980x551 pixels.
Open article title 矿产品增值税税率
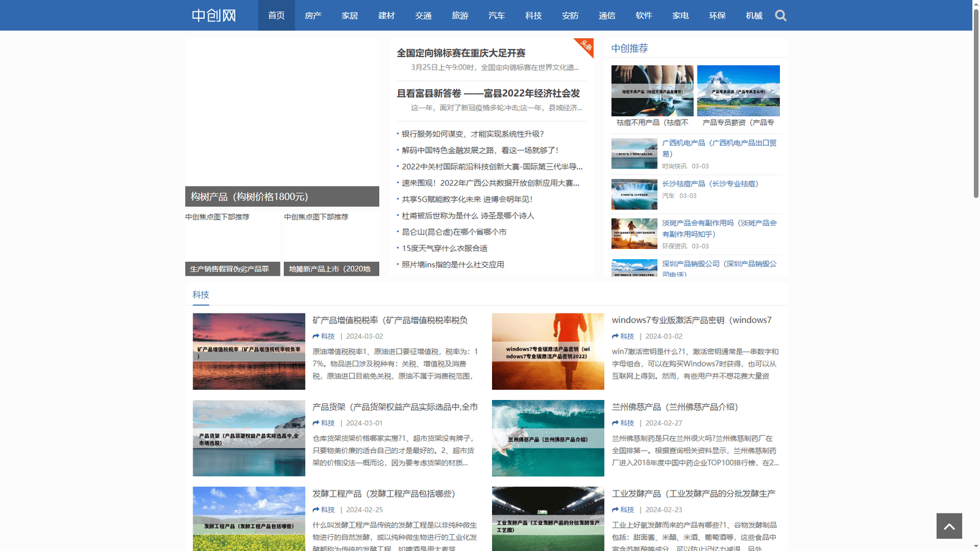390,320
